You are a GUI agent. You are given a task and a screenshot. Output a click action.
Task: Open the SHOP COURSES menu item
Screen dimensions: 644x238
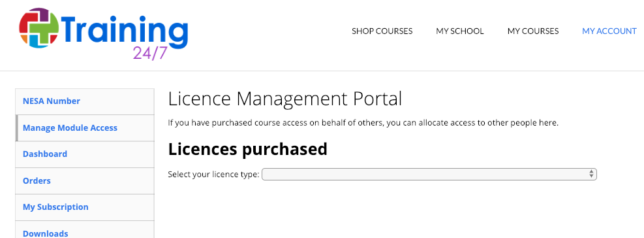pyautogui.click(x=382, y=31)
